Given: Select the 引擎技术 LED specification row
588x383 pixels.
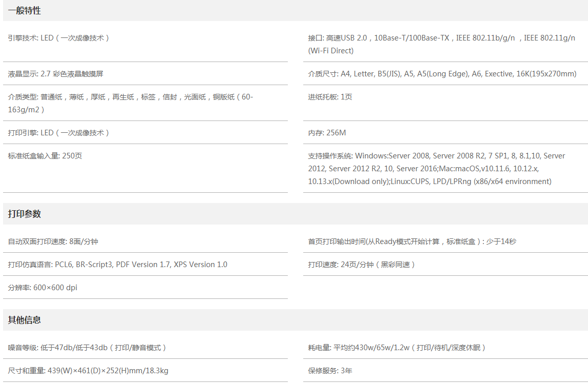Looking at the screenshot, I should coord(58,38).
